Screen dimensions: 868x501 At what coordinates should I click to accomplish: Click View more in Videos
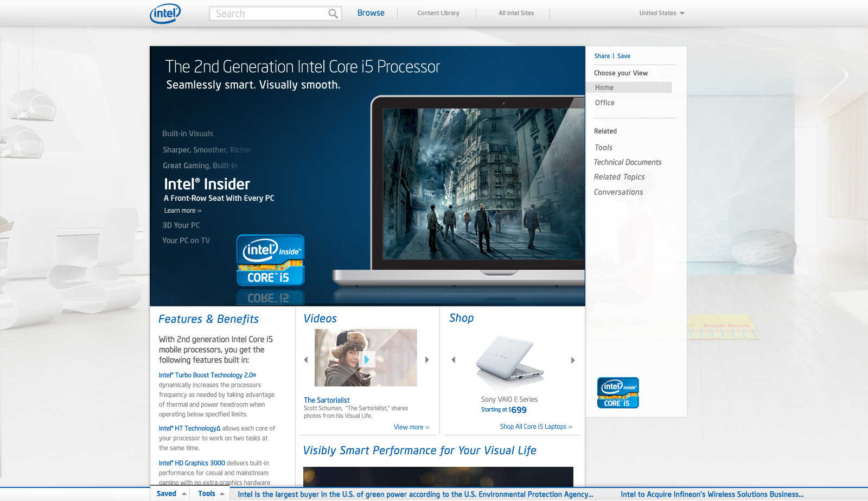pyautogui.click(x=411, y=427)
